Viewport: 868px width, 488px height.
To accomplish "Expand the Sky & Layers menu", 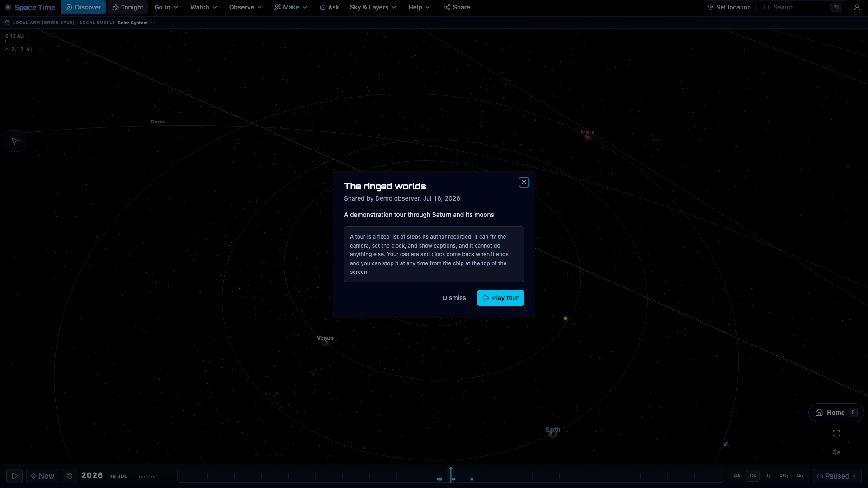I will tap(373, 7).
